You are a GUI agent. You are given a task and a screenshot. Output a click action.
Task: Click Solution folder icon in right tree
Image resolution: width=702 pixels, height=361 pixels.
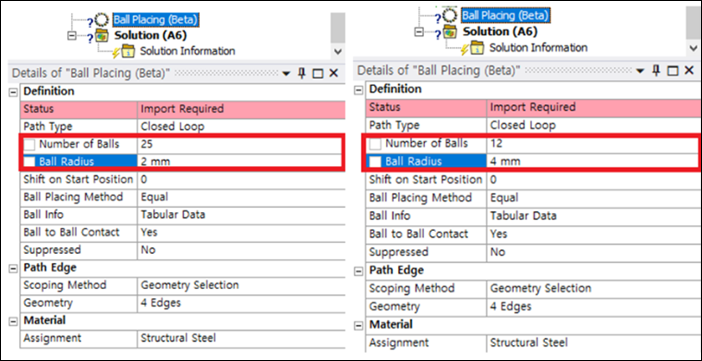[451, 32]
